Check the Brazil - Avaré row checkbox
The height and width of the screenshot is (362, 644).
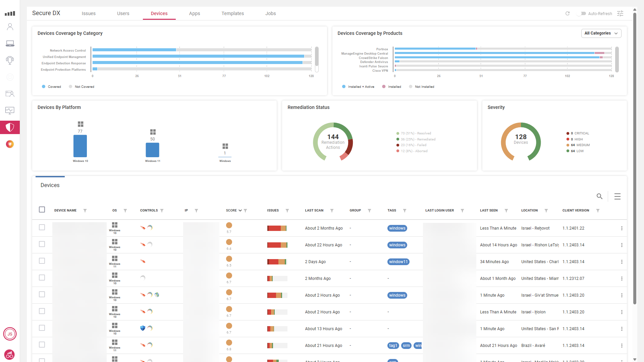coord(42,345)
